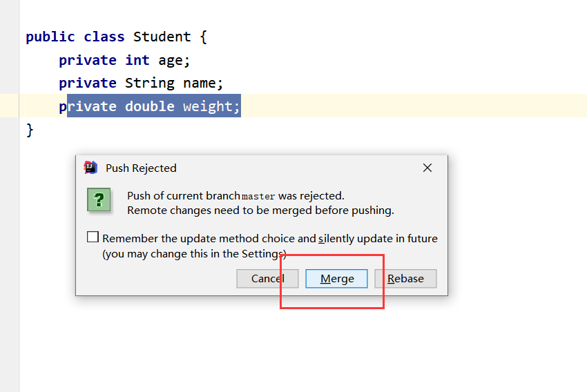Click the double keyword in the selected line

[x=150, y=106]
